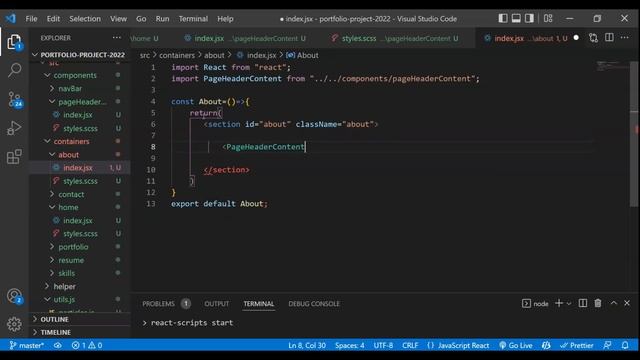Click About symbol in breadcrumb
This screenshot has width=640, height=360.
[302, 55]
